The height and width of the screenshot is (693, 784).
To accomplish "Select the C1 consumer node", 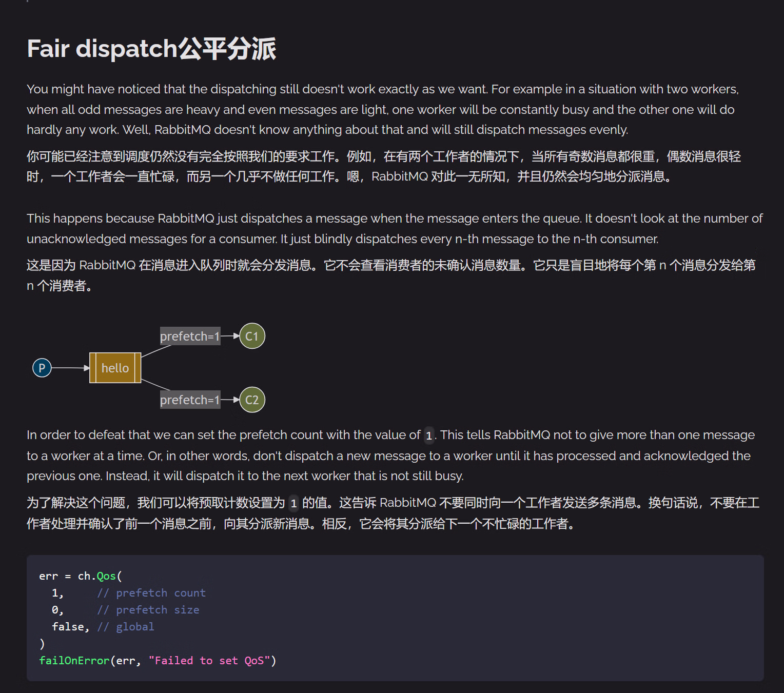I will point(252,336).
